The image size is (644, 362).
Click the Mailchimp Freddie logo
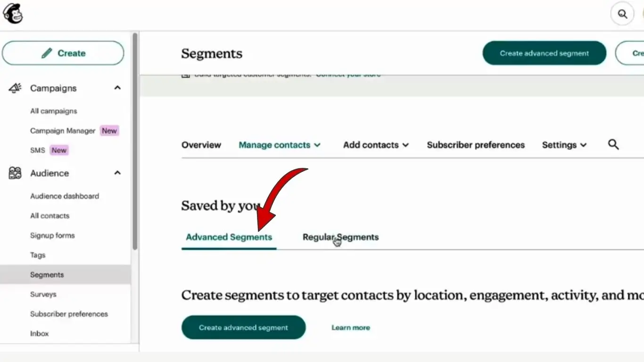(13, 13)
